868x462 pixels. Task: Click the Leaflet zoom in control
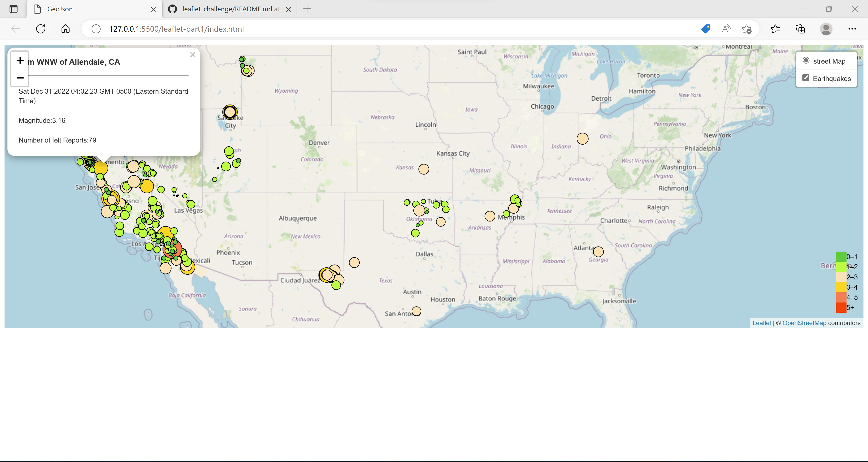pyautogui.click(x=20, y=60)
